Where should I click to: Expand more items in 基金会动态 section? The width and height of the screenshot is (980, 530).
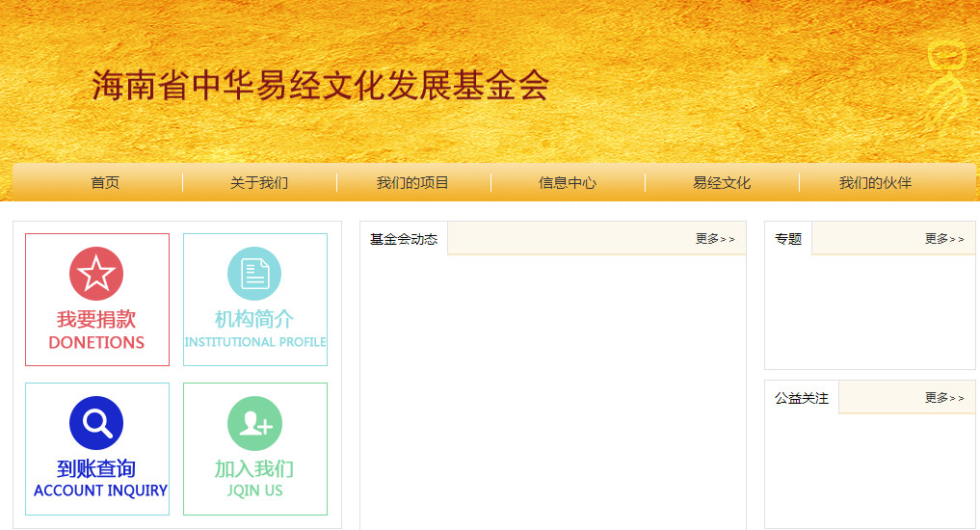pos(715,239)
